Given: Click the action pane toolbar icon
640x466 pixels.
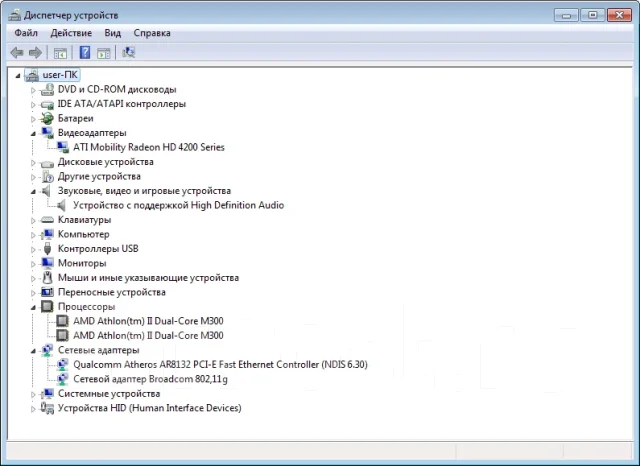Looking at the screenshot, I should pos(103,53).
